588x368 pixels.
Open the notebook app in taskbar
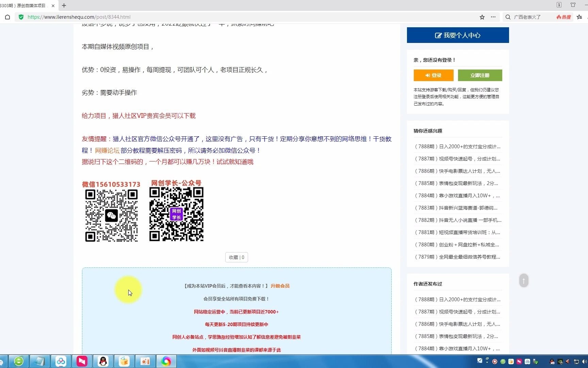click(x=40, y=361)
